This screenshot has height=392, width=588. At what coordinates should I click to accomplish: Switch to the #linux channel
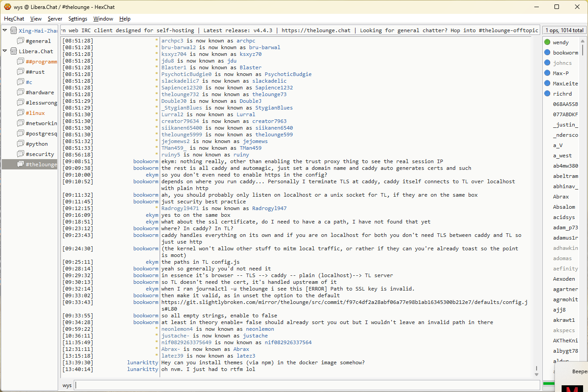(35, 113)
